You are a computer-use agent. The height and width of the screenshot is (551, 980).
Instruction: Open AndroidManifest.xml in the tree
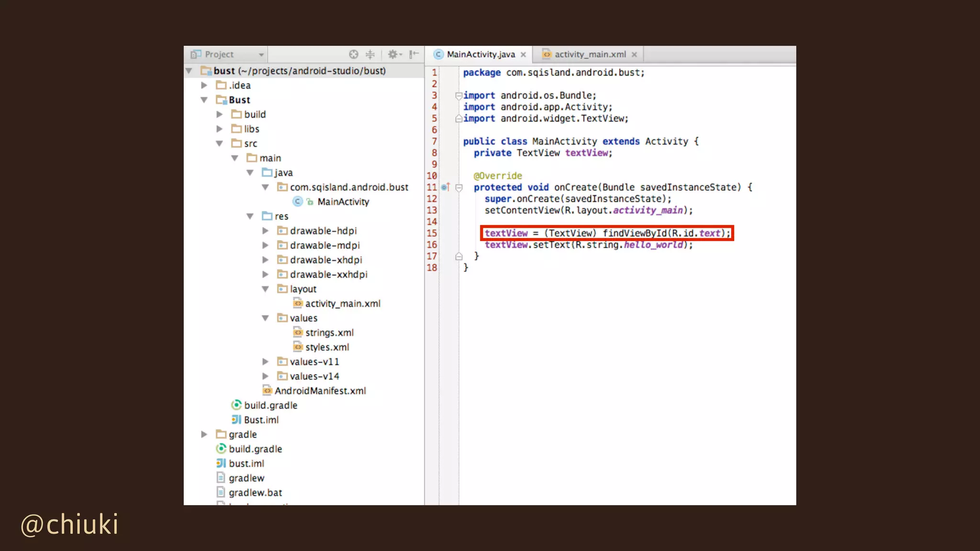point(320,391)
